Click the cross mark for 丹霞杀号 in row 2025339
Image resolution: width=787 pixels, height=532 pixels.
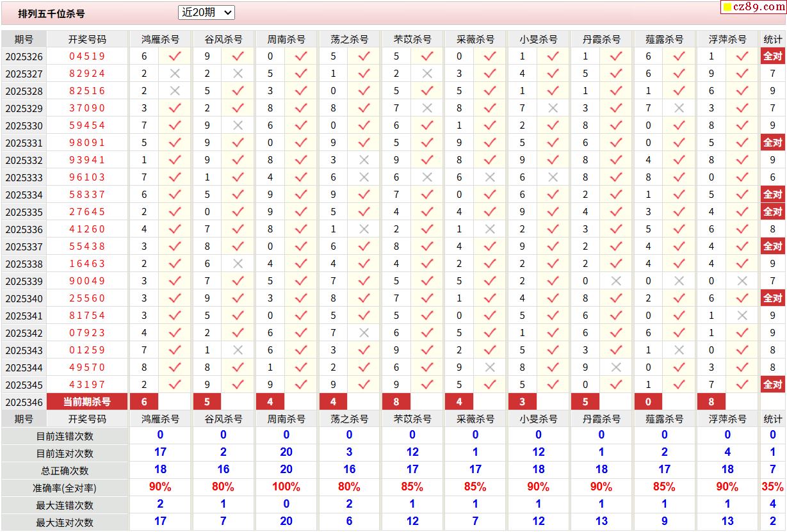coord(616,281)
